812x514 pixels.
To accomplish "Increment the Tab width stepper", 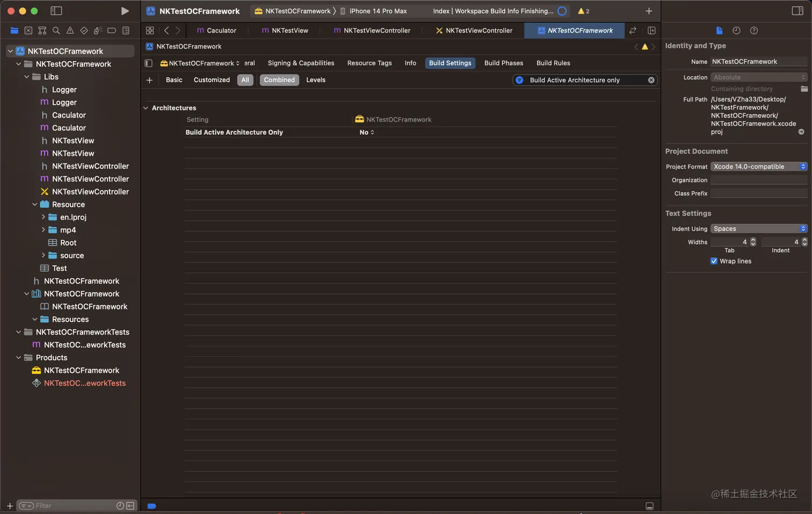I will 753,240.
